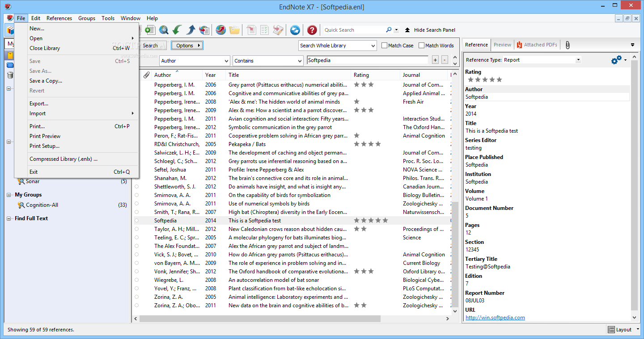Choose Compressed Library (.enlx) menu item
This screenshot has height=339, width=644.
click(x=77, y=159)
